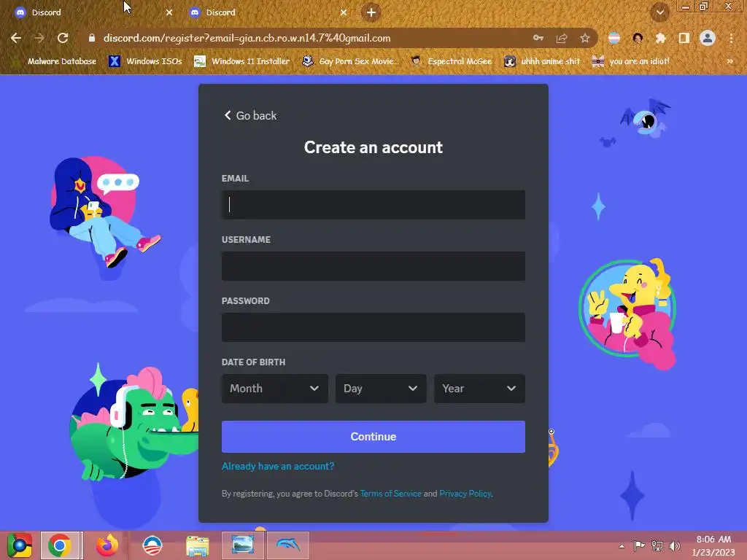Click the browser forward arrow

click(x=39, y=38)
